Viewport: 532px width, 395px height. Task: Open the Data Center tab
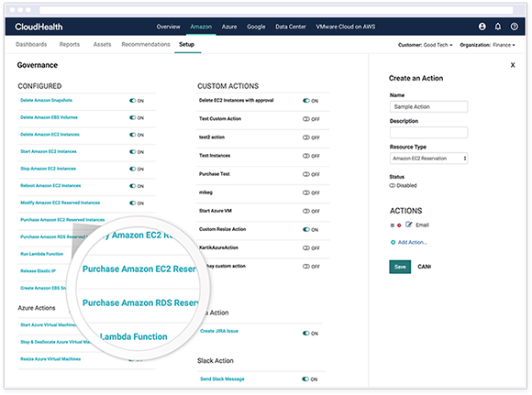(x=291, y=27)
